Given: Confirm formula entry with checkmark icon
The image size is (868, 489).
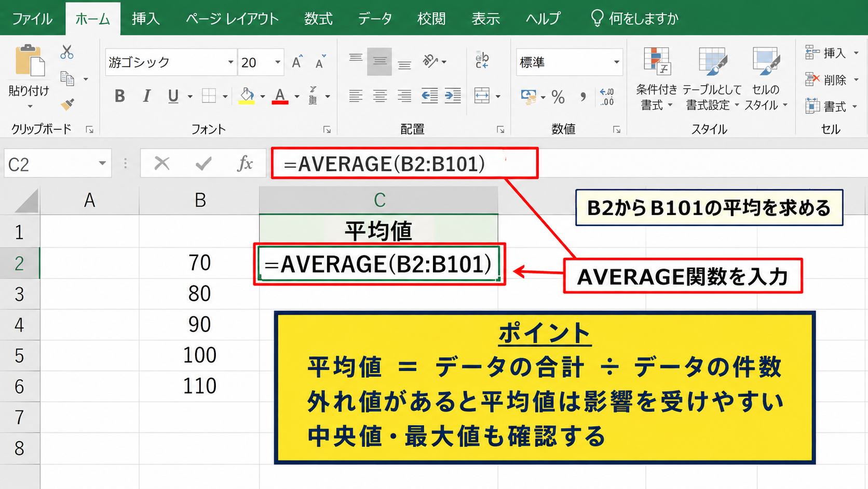Looking at the screenshot, I should [x=204, y=164].
